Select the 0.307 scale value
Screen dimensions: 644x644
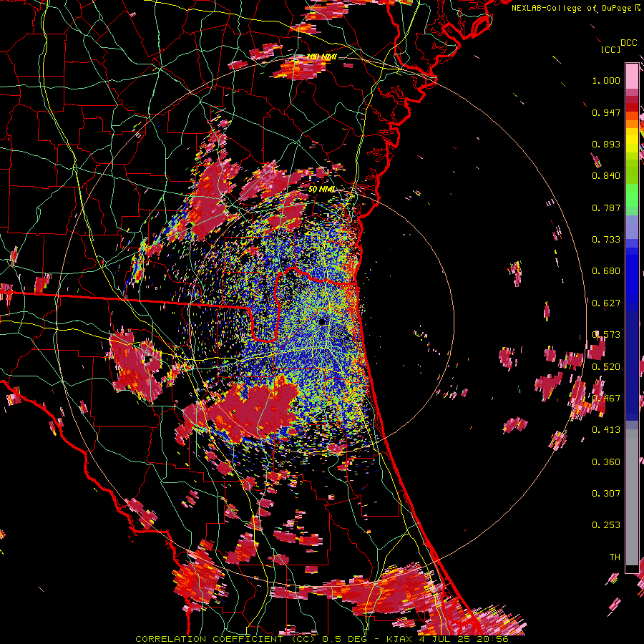pos(606,494)
